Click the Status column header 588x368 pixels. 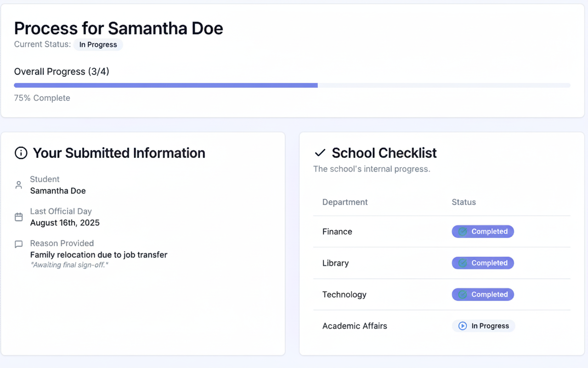pyautogui.click(x=464, y=202)
